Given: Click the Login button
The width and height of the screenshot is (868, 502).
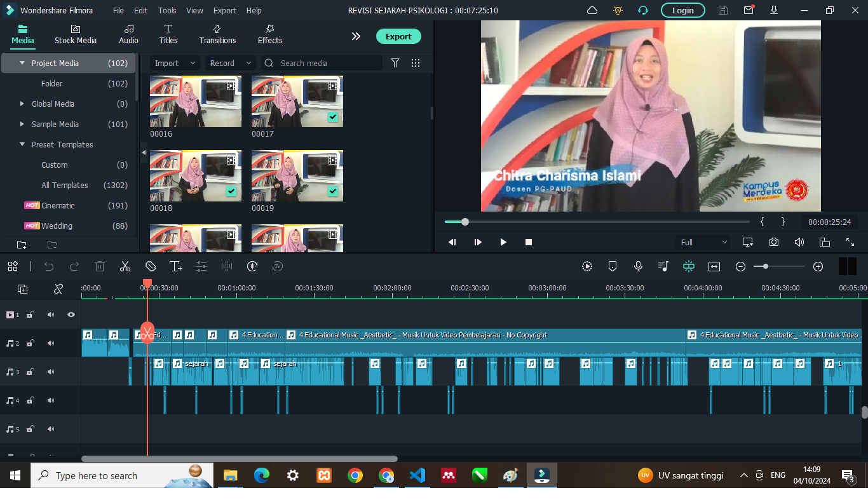Looking at the screenshot, I should [682, 10].
